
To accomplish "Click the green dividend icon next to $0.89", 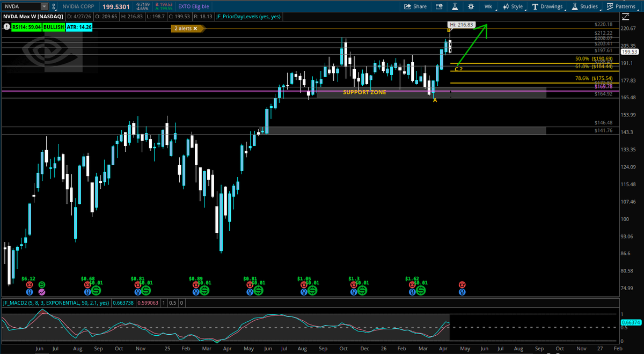I will point(203,290).
